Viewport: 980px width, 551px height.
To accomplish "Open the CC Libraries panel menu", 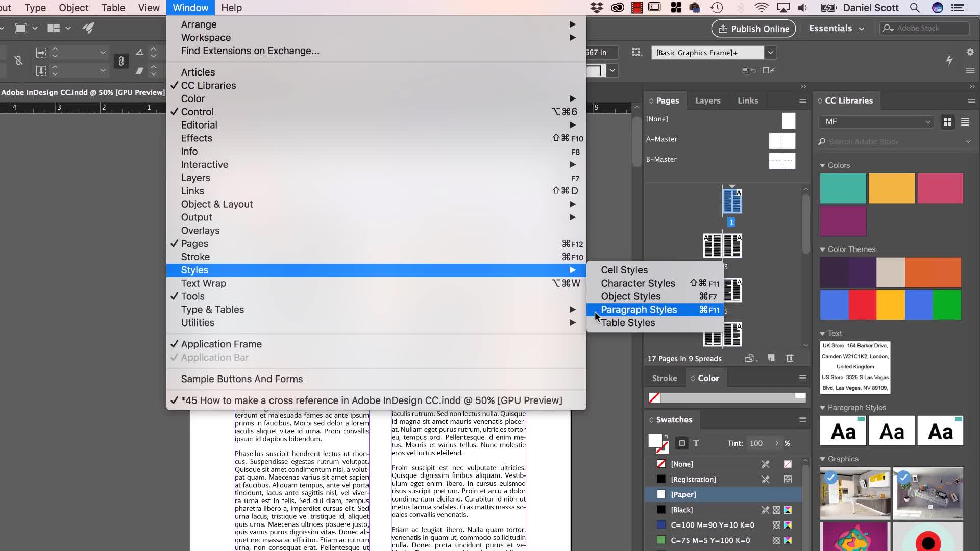I will coord(971,101).
